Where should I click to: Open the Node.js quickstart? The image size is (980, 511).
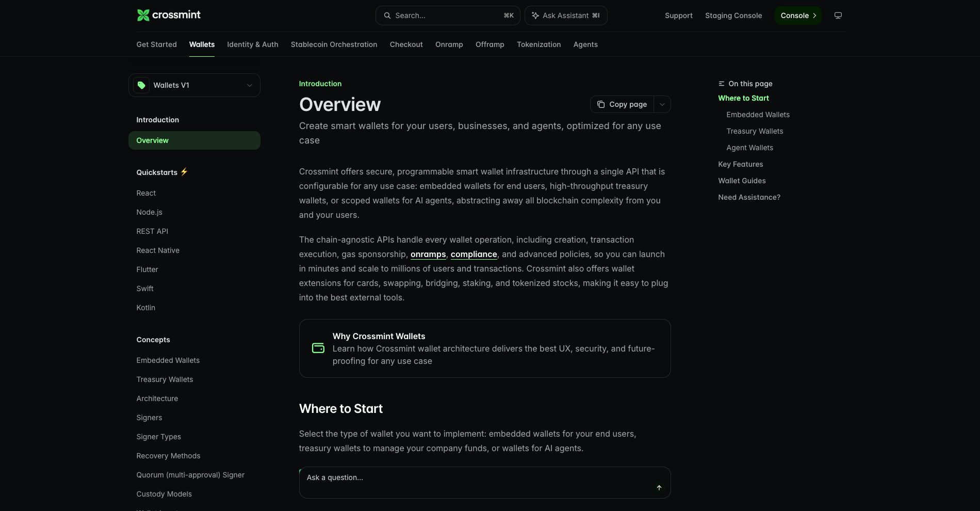pos(149,212)
